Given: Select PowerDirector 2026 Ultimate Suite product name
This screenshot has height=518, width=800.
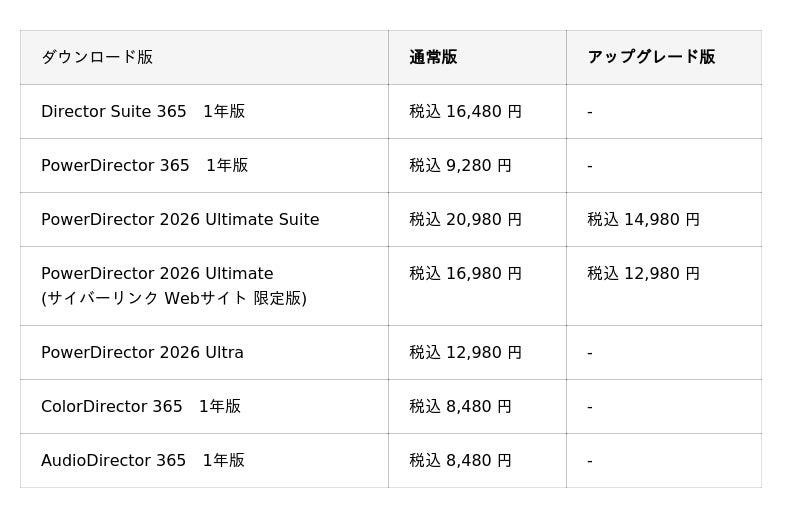Looking at the screenshot, I should pos(180,219).
